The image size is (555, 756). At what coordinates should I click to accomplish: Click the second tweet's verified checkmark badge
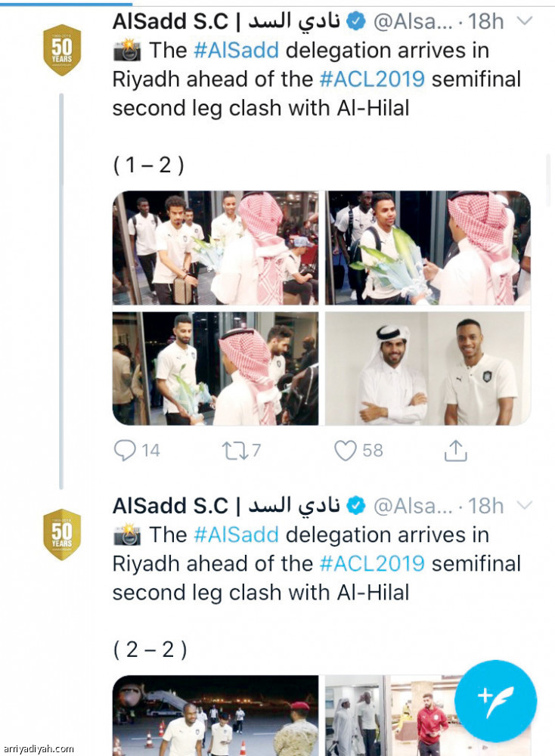point(354,505)
